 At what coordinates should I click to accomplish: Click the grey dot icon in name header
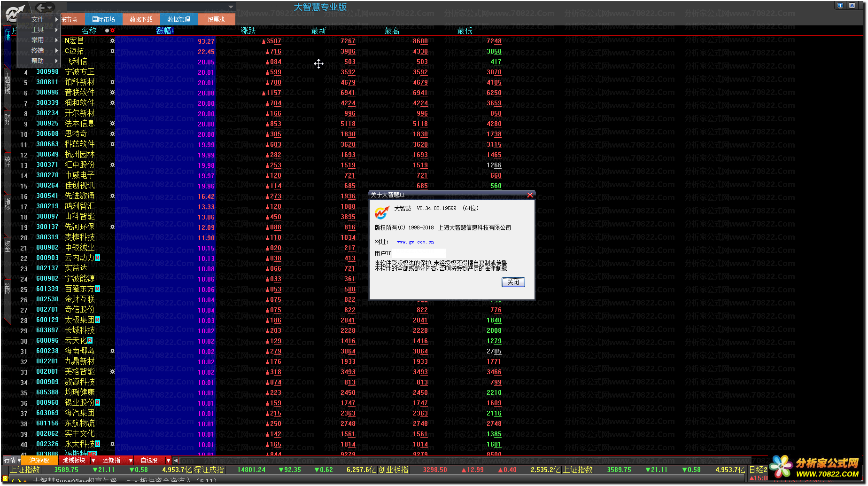(107, 31)
